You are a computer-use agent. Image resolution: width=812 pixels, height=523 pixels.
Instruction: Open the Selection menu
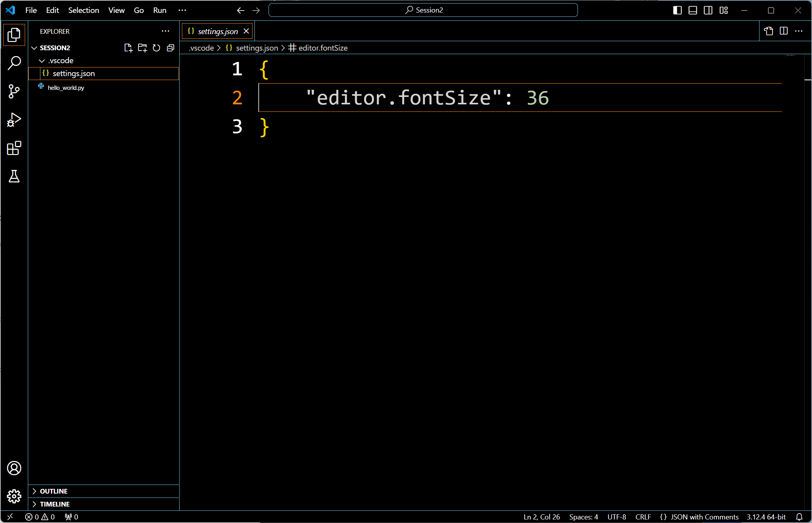pos(84,10)
